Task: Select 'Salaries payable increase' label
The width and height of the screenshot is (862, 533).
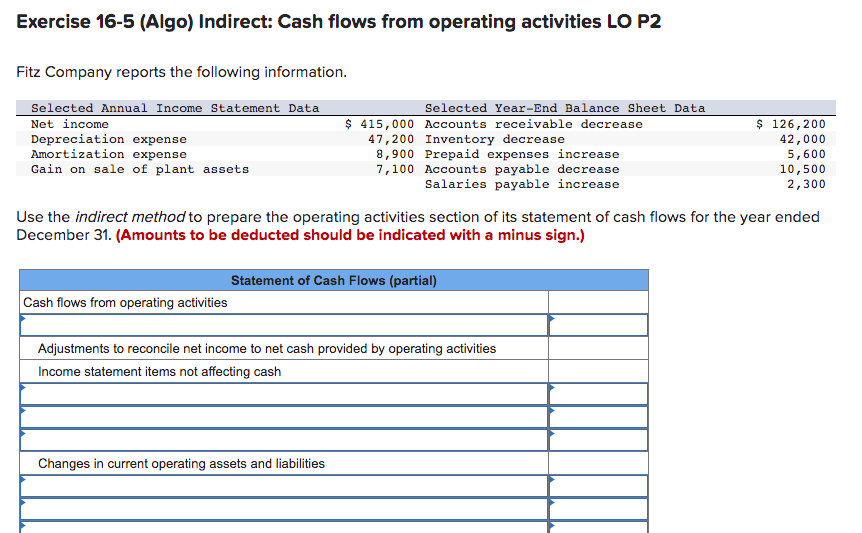Action: [x=522, y=185]
